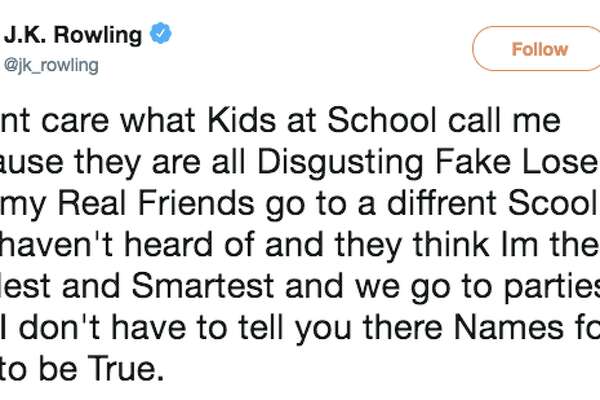Click the Follow button

click(x=538, y=49)
